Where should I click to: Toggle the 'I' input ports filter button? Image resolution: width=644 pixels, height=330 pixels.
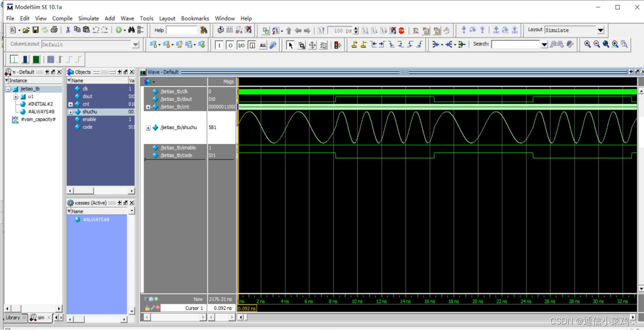(x=219, y=45)
